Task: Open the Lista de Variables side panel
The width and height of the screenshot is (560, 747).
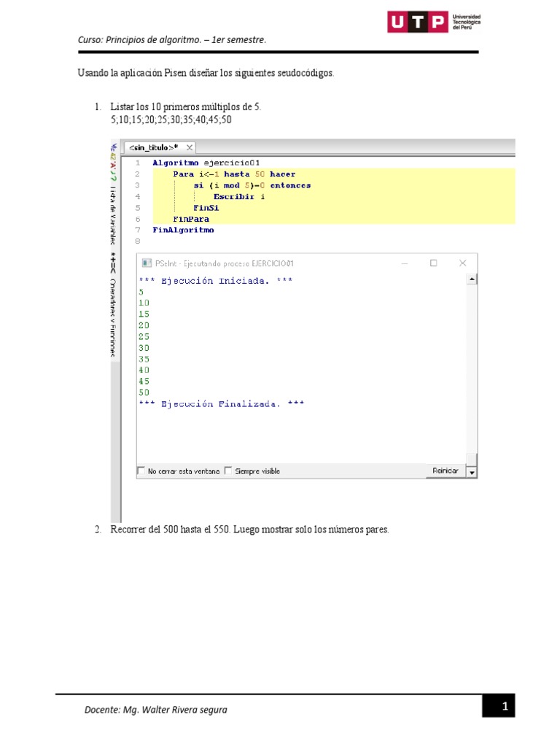Action: coord(114,215)
